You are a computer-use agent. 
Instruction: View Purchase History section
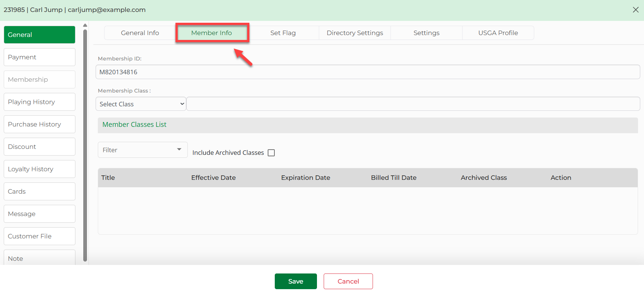(x=40, y=124)
